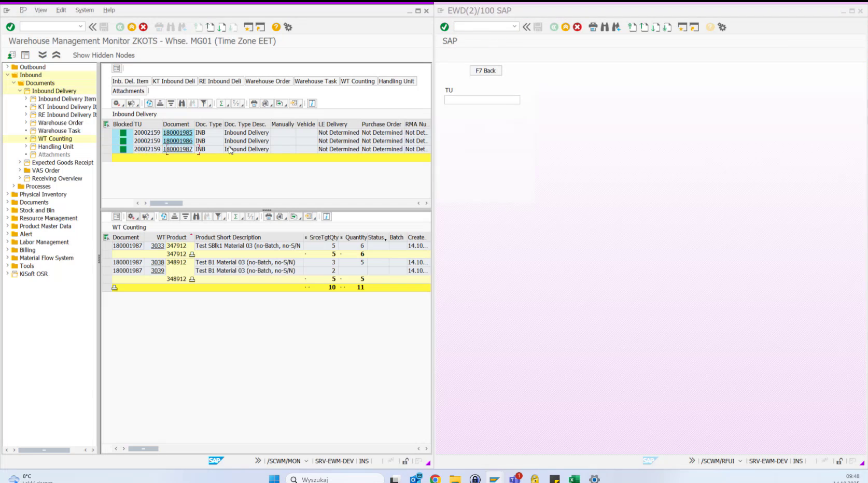
Task: Click the Print icon in Inbound Delivery toolbar
Action: pyautogui.click(x=253, y=103)
